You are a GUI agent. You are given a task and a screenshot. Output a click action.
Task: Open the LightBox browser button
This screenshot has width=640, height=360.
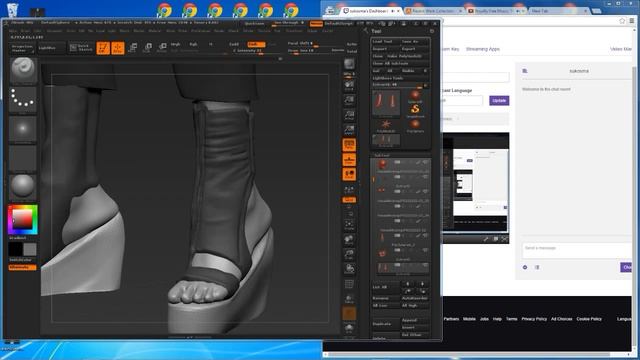51,48
